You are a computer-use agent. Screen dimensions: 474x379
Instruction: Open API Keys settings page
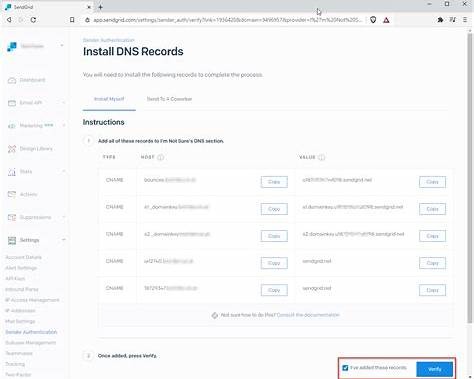pos(15,279)
